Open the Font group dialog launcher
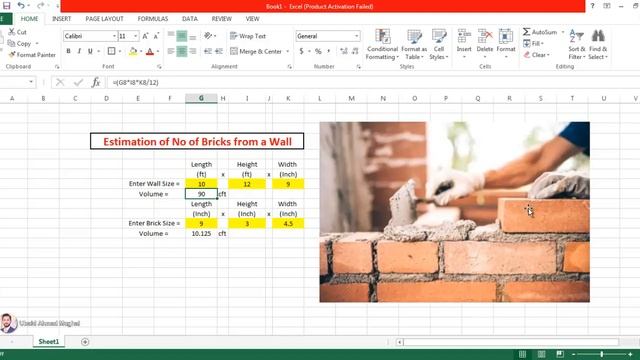This screenshot has width=640, height=360. click(159, 67)
